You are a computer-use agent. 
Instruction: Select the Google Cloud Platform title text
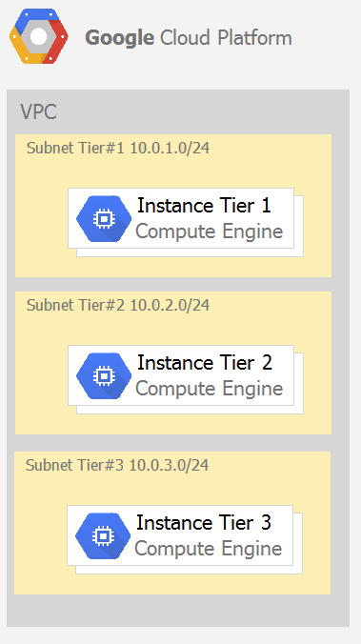pyautogui.click(x=189, y=38)
